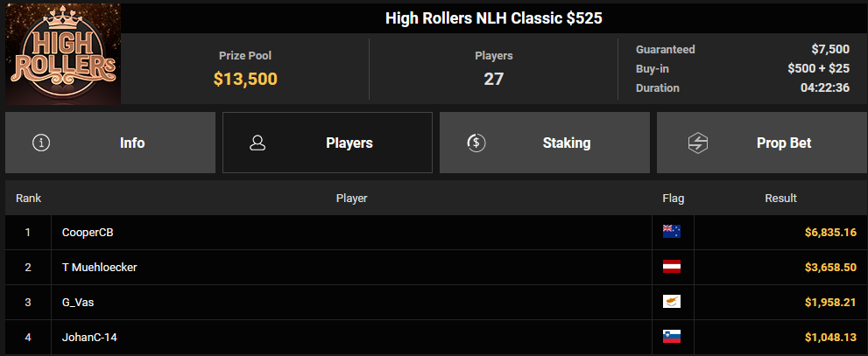Click JohanC-14's Slovenia flag icon
Image resolution: width=868 pixels, height=356 pixels.
point(672,337)
